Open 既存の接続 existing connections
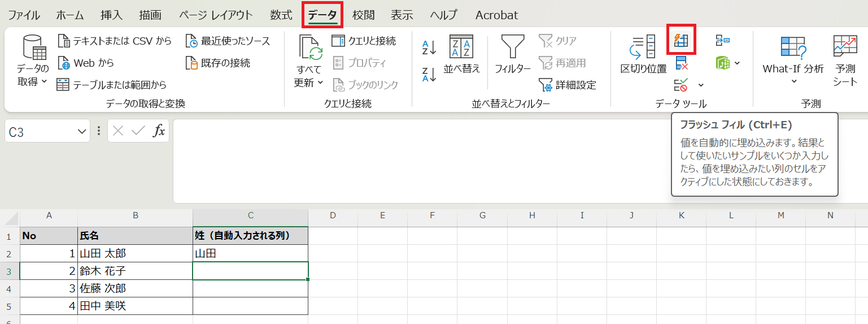The height and width of the screenshot is (324, 868). click(218, 63)
